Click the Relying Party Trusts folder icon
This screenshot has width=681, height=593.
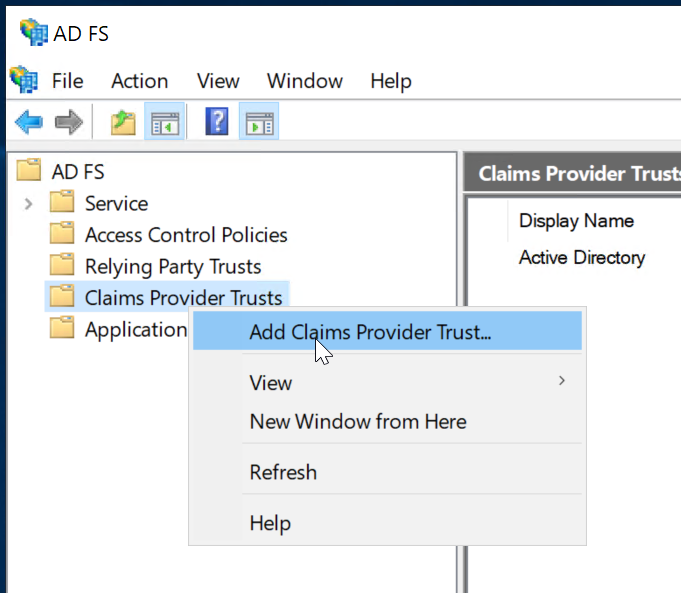coord(62,264)
